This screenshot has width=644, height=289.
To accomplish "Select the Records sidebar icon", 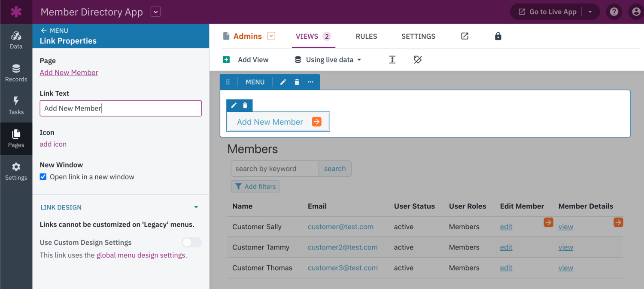I will tap(16, 72).
